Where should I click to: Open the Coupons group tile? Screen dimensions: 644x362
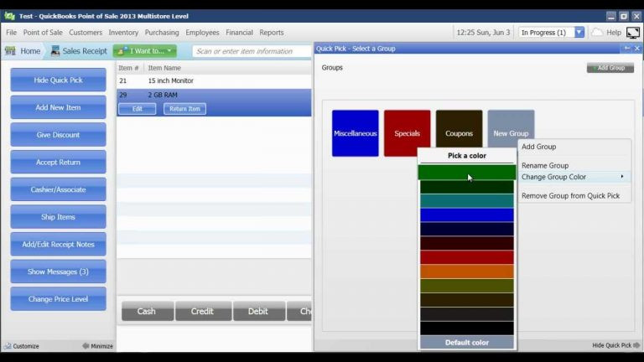coord(459,133)
